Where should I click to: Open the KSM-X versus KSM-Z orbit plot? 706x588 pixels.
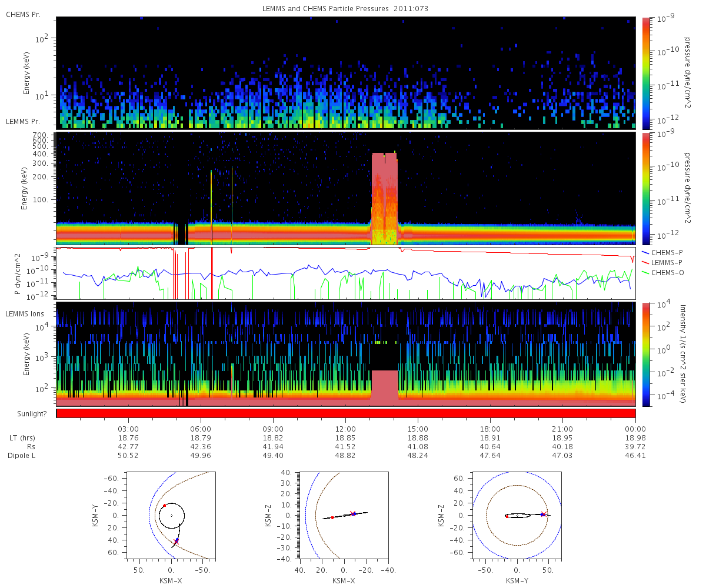(x=343, y=514)
